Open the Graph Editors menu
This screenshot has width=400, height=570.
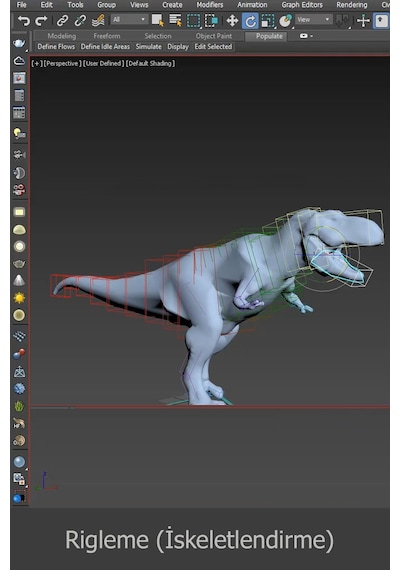point(302,5)
